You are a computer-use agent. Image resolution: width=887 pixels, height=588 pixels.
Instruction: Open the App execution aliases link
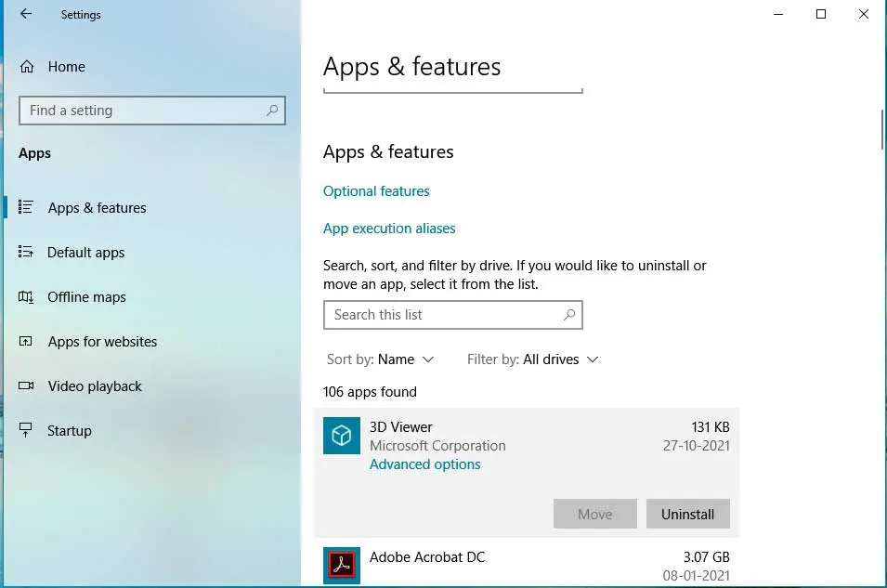click(x=389, y=229)
